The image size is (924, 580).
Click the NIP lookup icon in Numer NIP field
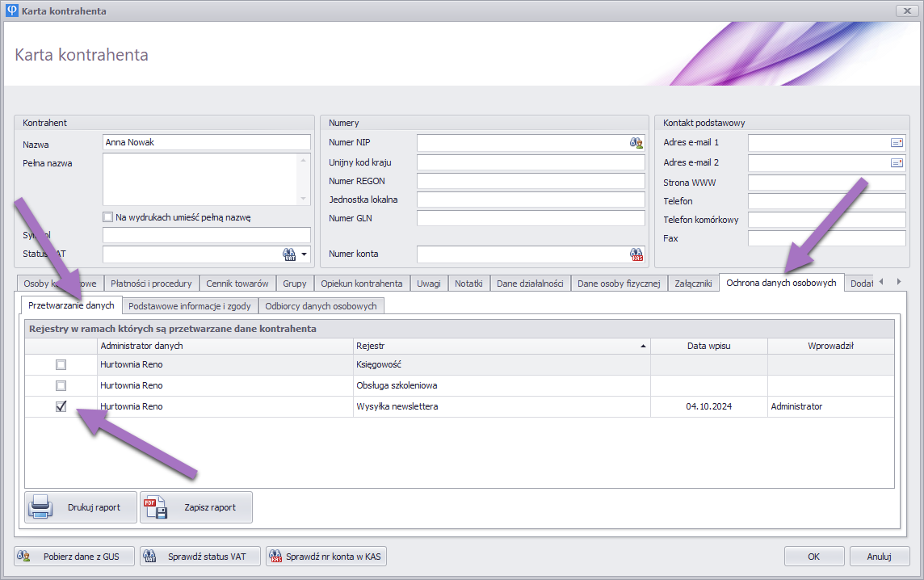[x=636, y=143]
